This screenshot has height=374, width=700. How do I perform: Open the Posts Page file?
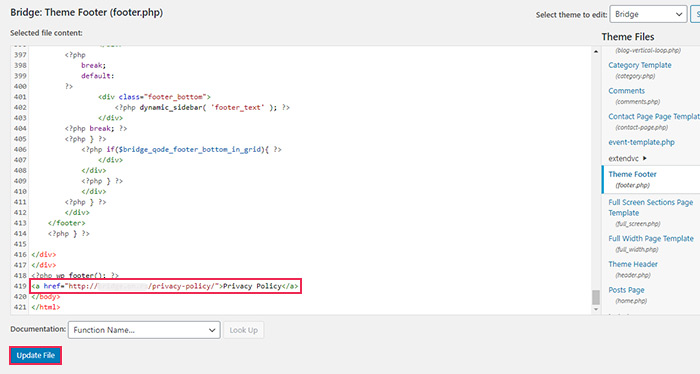[x=626, y=290]
